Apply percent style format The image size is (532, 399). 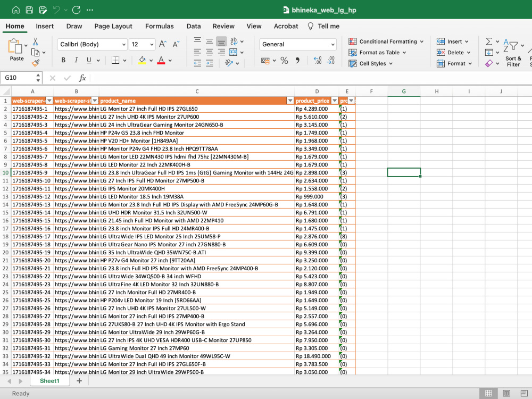(x=284, y=61)
